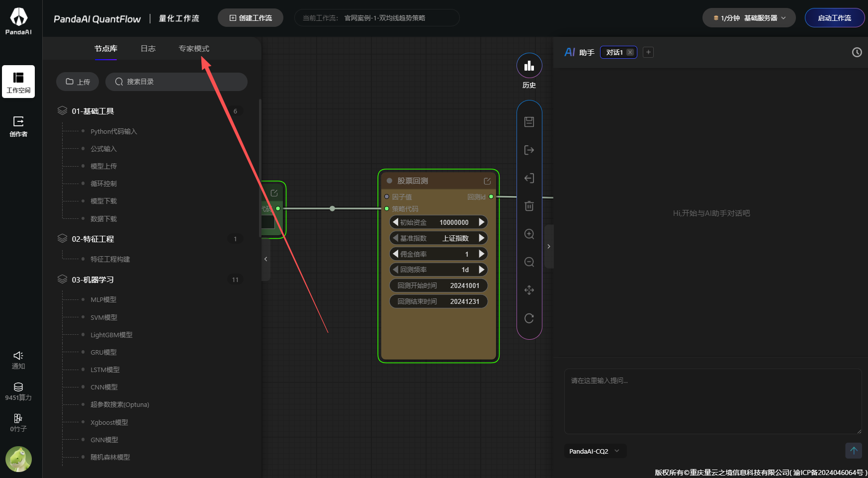Select the Python代码输入 node
Screen dimensions: 868x478
113,131
